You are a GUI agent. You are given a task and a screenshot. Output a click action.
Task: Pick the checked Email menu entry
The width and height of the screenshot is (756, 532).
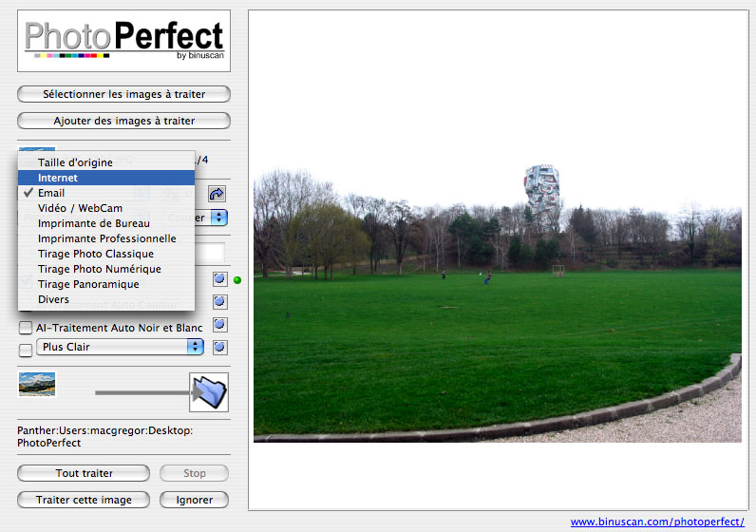click(106, 193)
